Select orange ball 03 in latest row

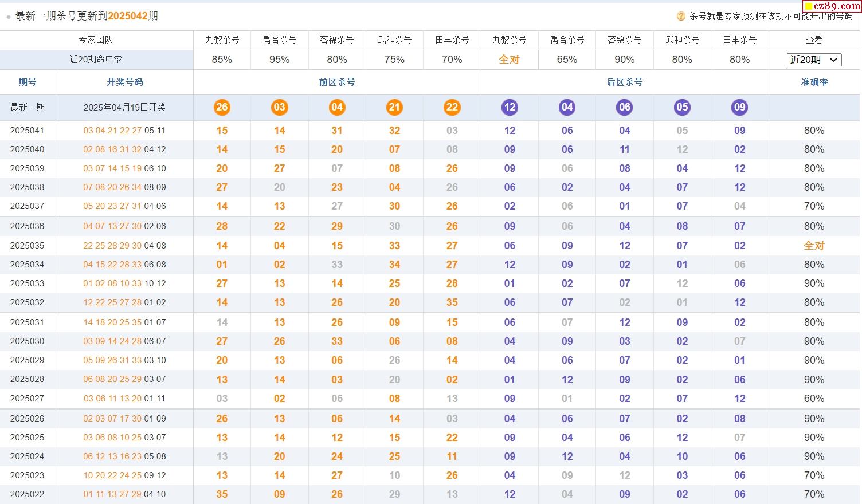point(279,107)
